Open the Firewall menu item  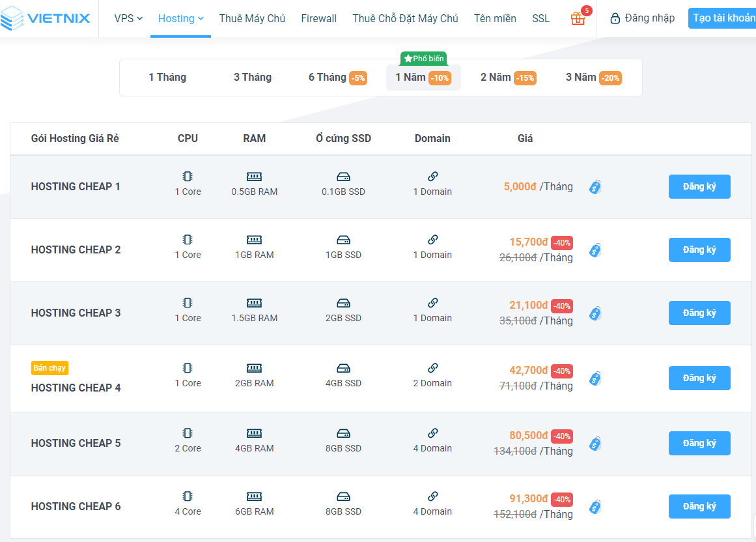tap(318, 18)
